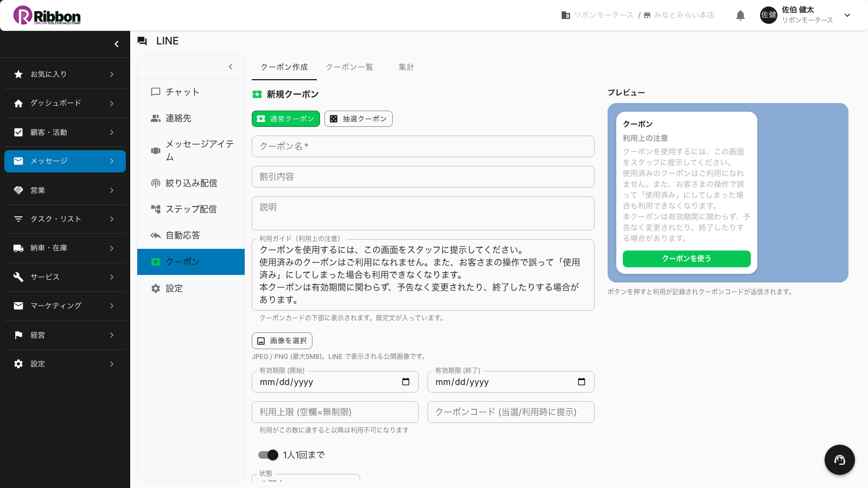Select the 通常クーポン type button
Image resolution: width=868 pixels, height=488 pixels.
tap(286, 119)
